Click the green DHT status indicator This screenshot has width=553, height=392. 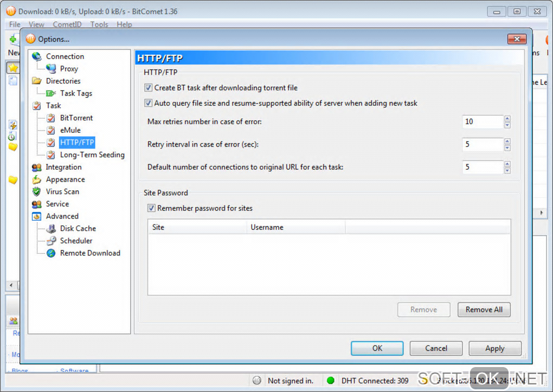pos(331,381)
